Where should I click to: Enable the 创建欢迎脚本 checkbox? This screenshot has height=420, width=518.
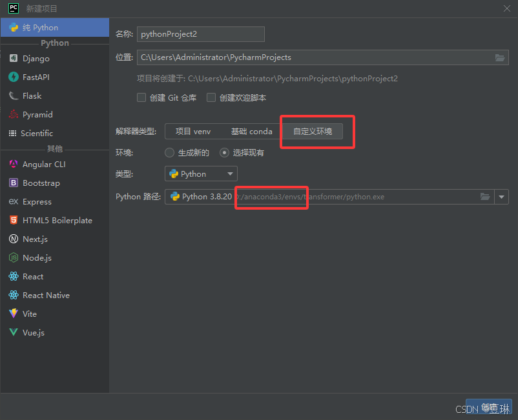click(x=211, y=97)
